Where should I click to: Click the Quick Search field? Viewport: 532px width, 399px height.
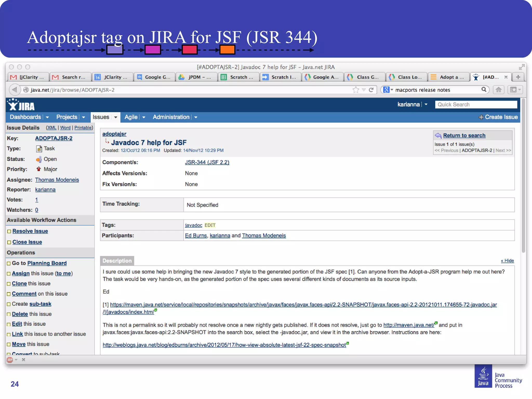476,104
